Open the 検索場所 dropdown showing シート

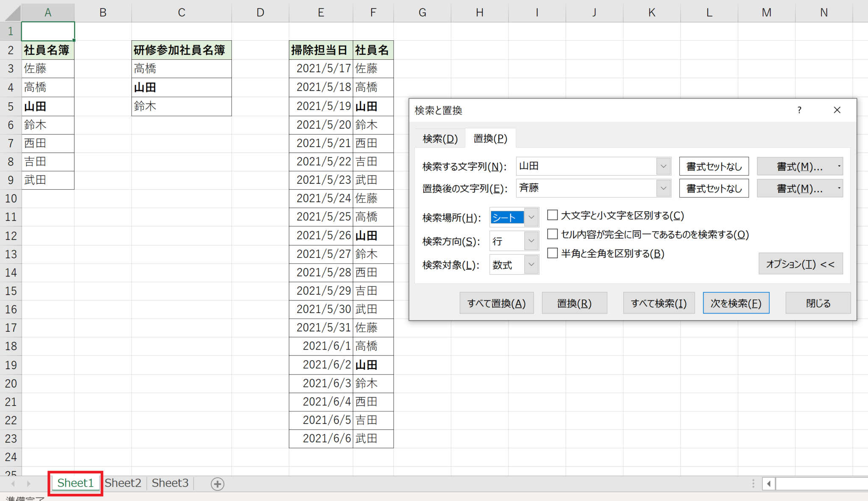531,217
